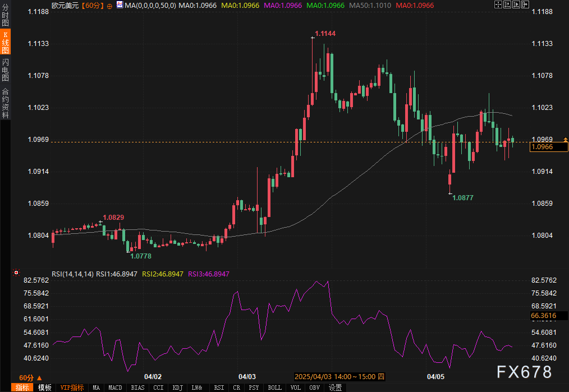Expand the 60分 timeframe selector at bottom left

[30, 377]
